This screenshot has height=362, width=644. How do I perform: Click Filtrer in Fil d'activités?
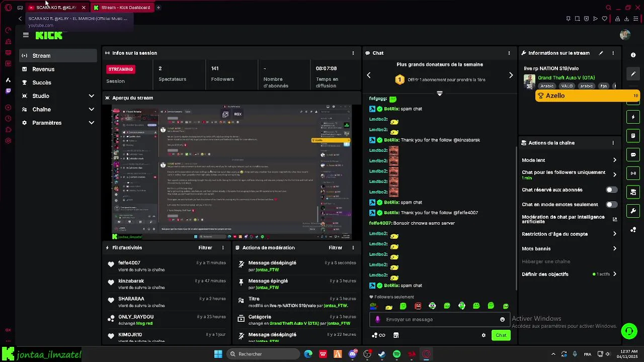click(x=205, y=248)
